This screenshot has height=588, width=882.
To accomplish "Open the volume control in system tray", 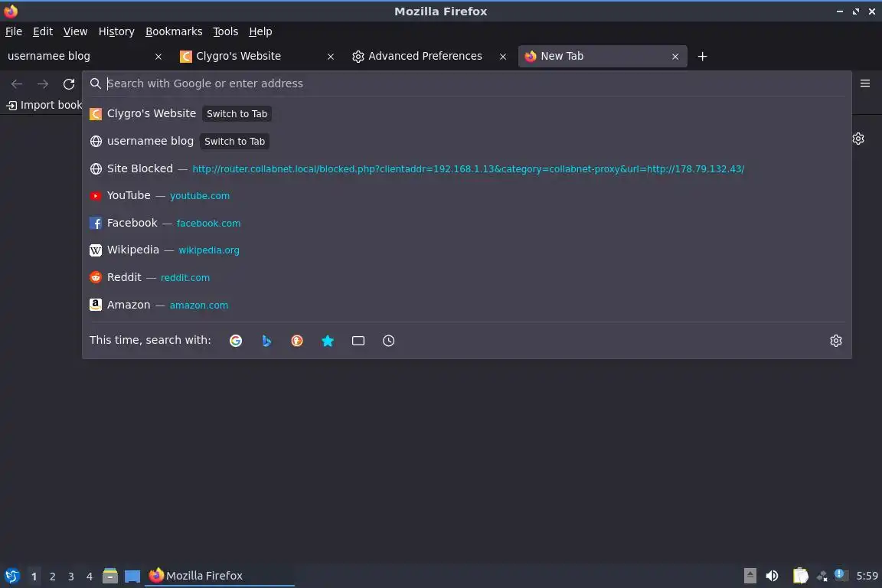I will (772, 576).
